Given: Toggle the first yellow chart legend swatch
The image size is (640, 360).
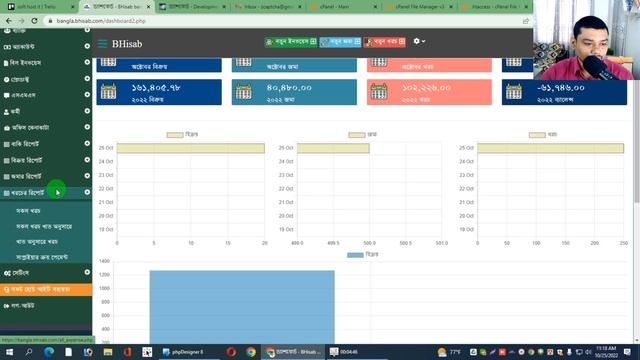Looking at the screenshot, I should 175,135.
